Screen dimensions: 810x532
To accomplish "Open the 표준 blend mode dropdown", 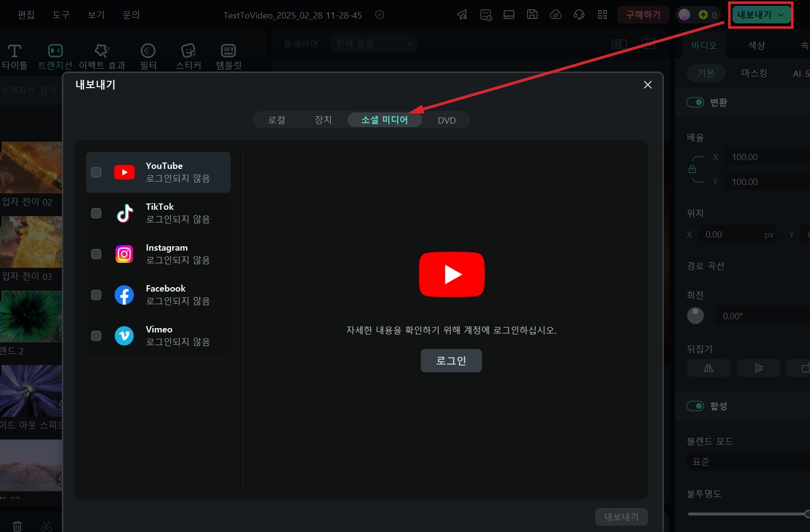I will click(x=748, y=461).
